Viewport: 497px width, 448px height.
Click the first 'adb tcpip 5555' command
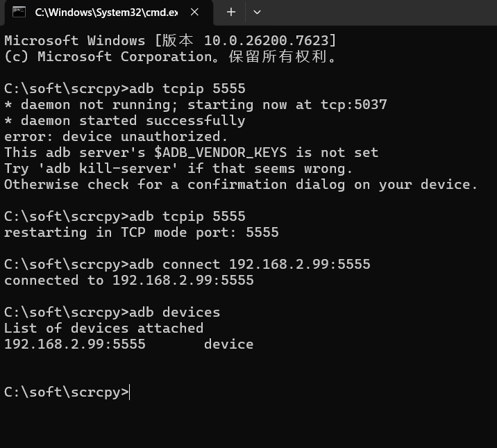(x=203, y=89)
